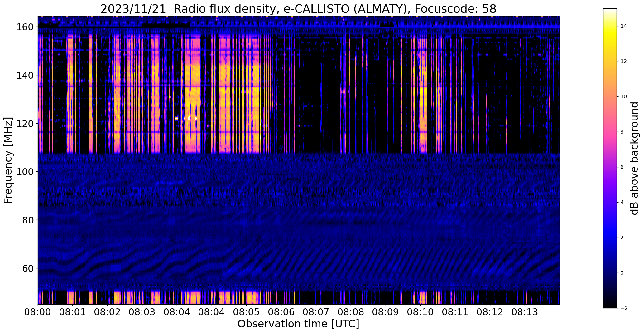Click the 08:12 time tick label
644x333 pixels.
pyautogui.click(x=490, y=312)
